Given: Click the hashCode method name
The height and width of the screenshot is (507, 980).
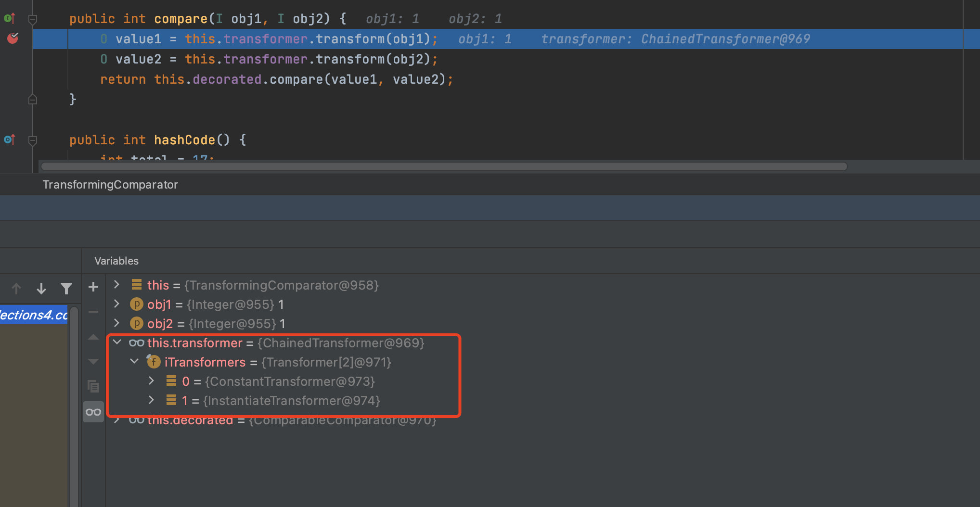Looking at the screenshot, I should pyautogui.click(x=184, y=140).
